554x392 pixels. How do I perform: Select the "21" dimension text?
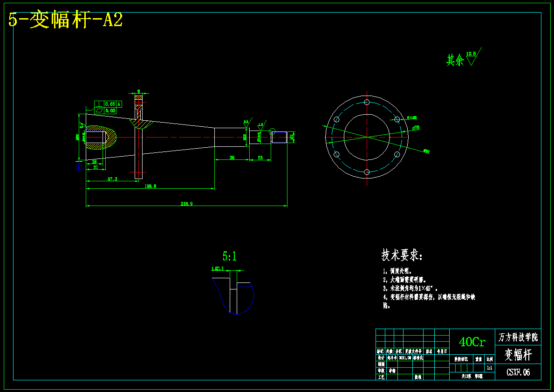[x=96, y=167]
